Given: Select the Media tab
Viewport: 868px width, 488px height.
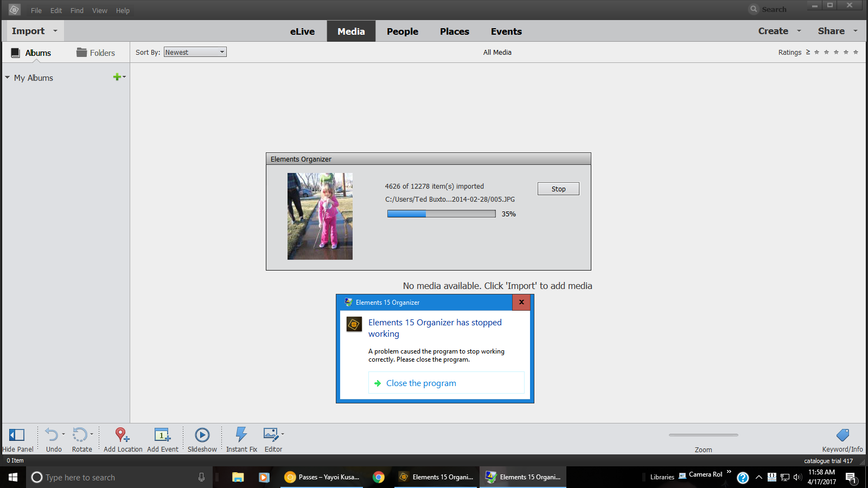Looking at the screenshot, I should click(351, 31).
